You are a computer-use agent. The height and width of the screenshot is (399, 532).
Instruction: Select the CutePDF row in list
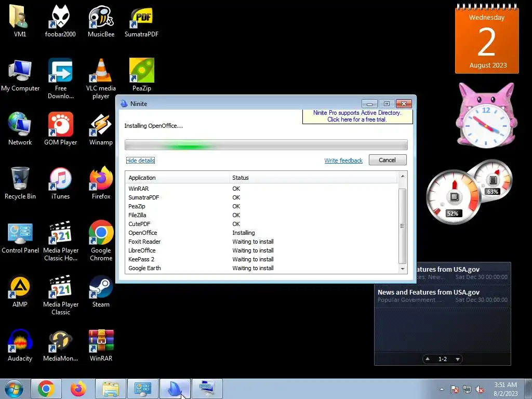point(261,224)
